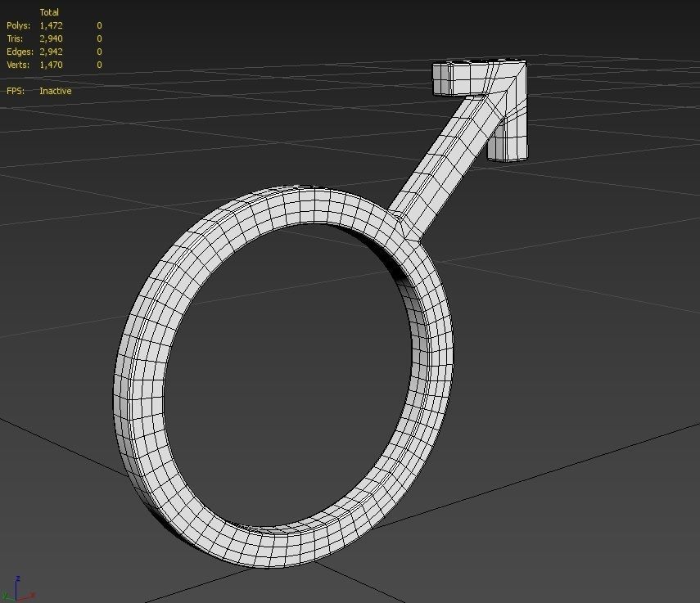The image size is (700, 603).
Task: Click the Polys count value 1,472
Action: point(51,25)
